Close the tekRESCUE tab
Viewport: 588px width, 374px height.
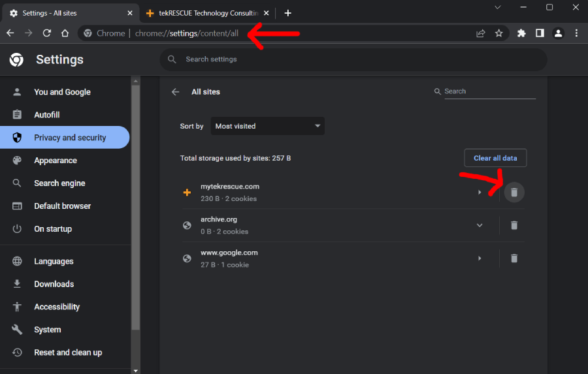click(267, 13)
